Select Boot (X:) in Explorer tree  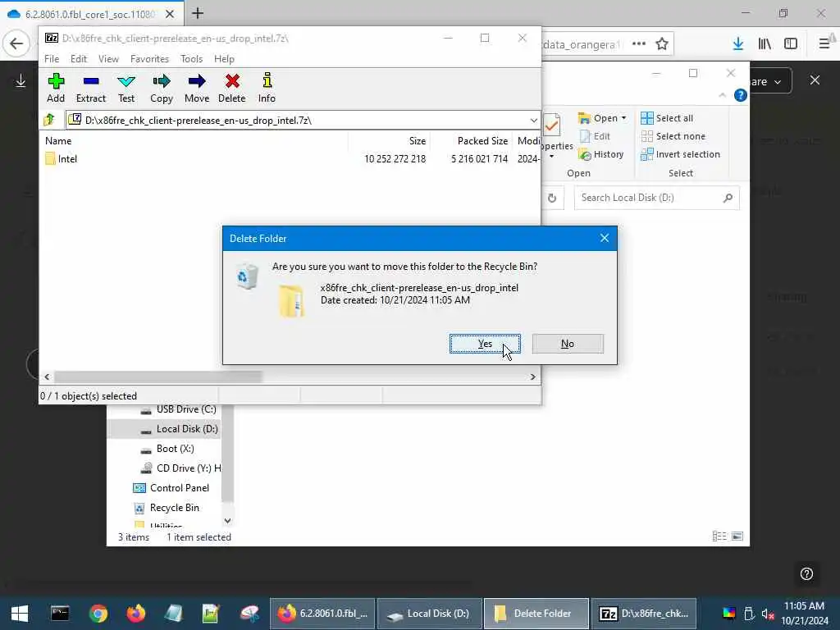pos(167,449)
